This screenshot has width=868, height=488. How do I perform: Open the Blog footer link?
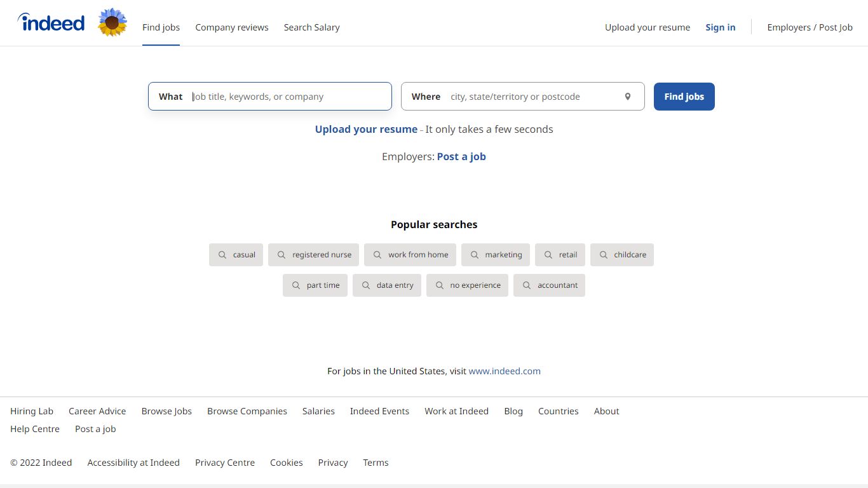[x=513, y=411]
